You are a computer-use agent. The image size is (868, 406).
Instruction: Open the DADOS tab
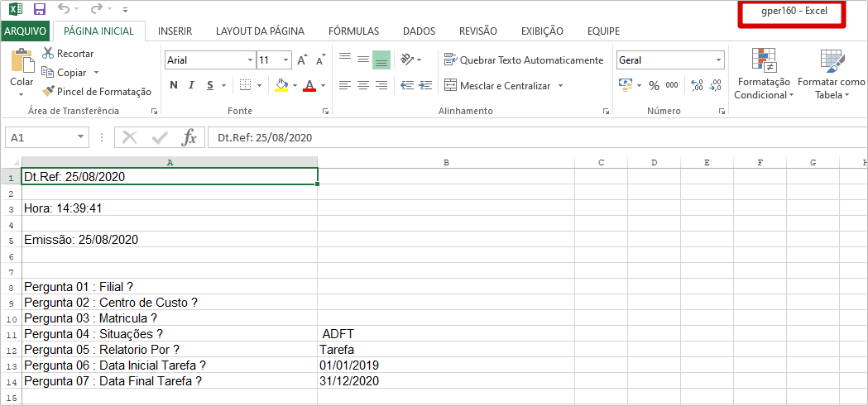click(419, 31)
